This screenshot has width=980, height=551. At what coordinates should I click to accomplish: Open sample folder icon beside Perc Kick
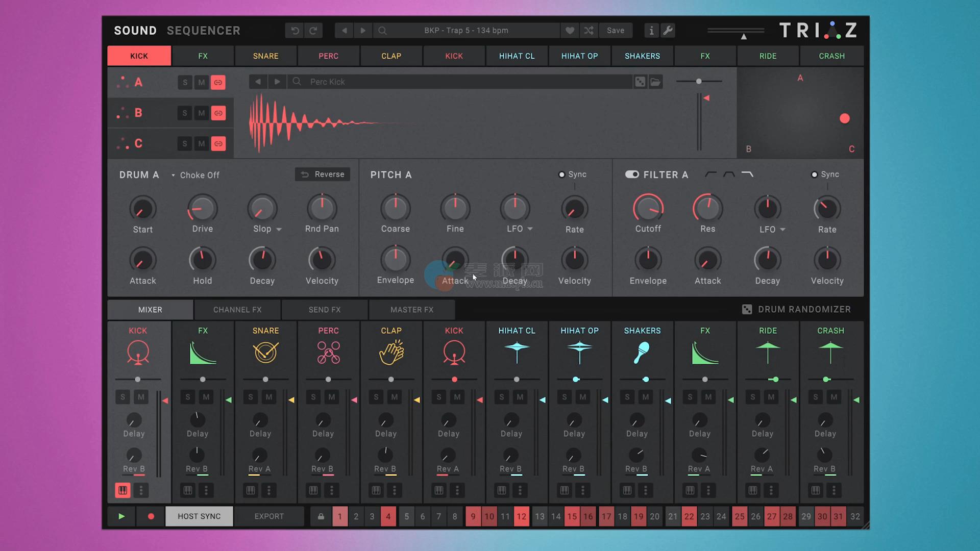tap(655, 82)
